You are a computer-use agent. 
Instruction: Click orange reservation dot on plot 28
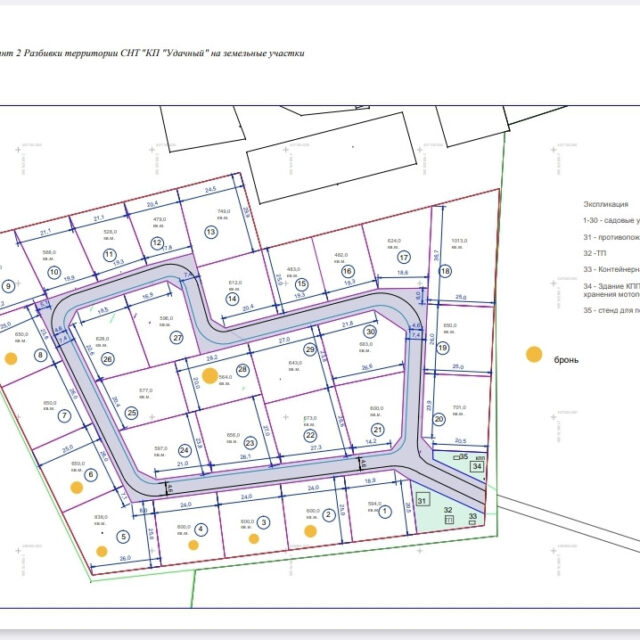point(210,376)
